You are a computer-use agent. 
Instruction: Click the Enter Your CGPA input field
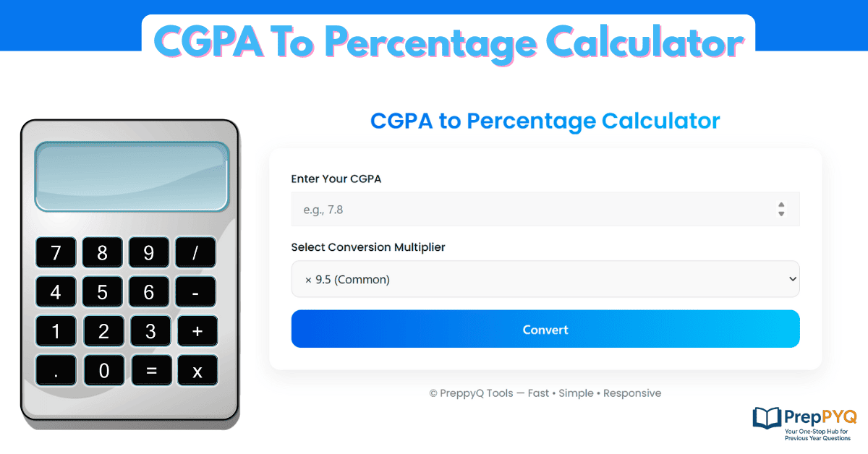point(506,209)
